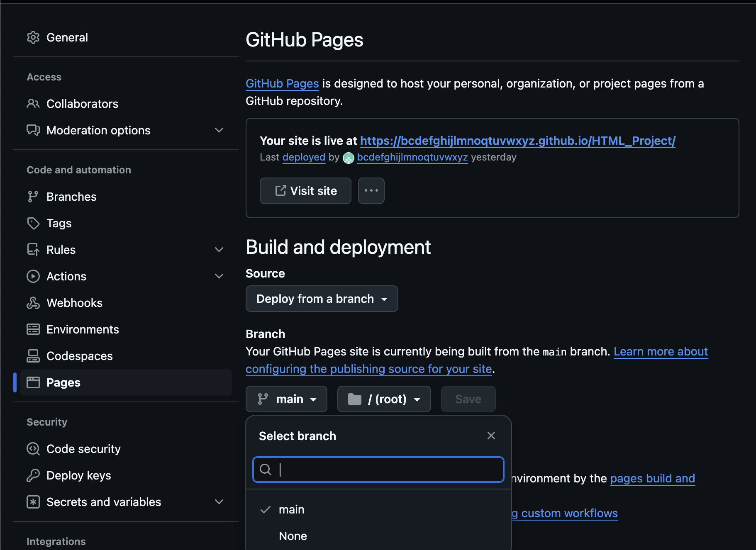Expand the Actions section chevron
Screen dimensions: 756x550
[219, 276]
